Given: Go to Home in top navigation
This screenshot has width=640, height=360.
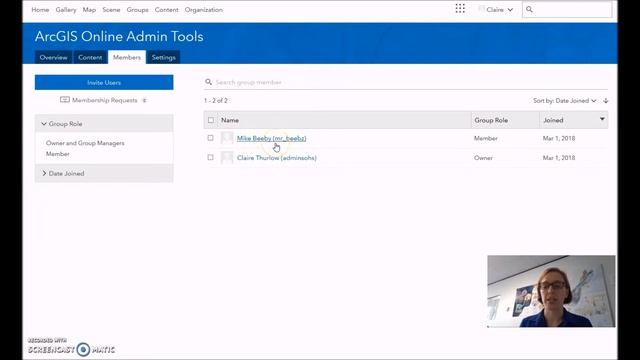Looking at the screenshot, I should pos(40,9).
